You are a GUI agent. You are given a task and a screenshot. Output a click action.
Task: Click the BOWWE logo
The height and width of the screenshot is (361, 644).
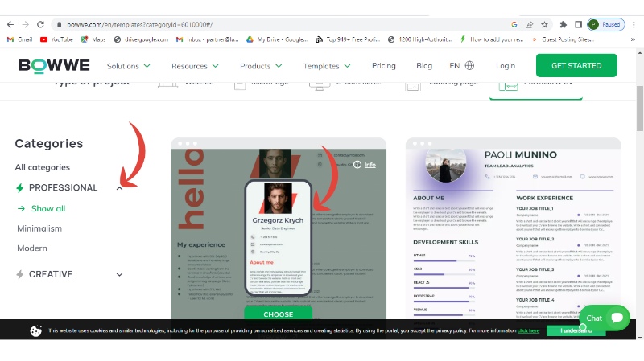tap(54, 65)
